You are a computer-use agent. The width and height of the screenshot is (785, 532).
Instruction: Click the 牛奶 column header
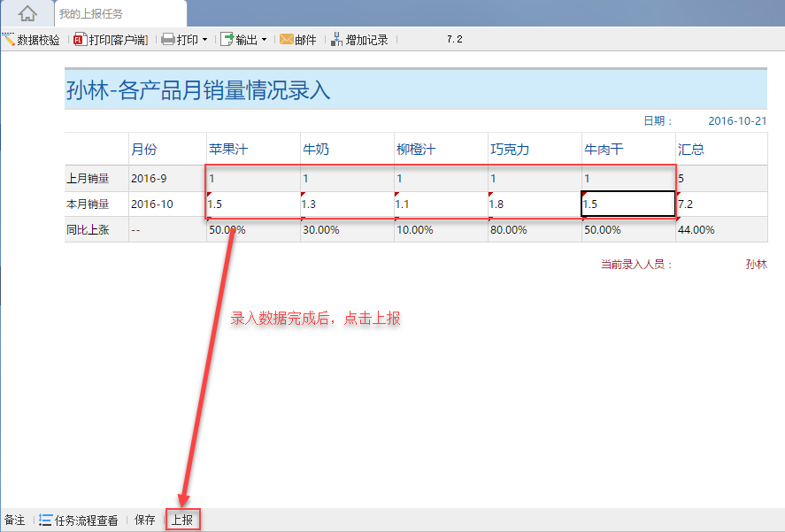tap(347, 149)
